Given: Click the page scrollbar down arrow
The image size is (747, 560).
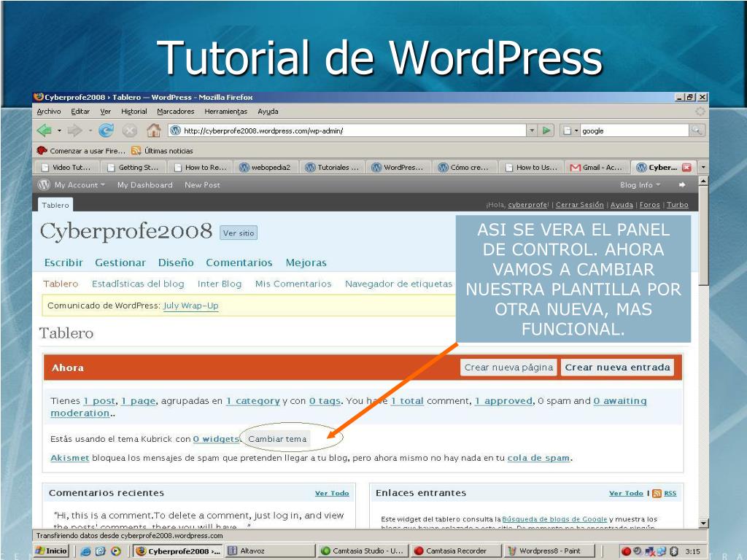Looking at the screenshot, I should click(x=703, y=524).
